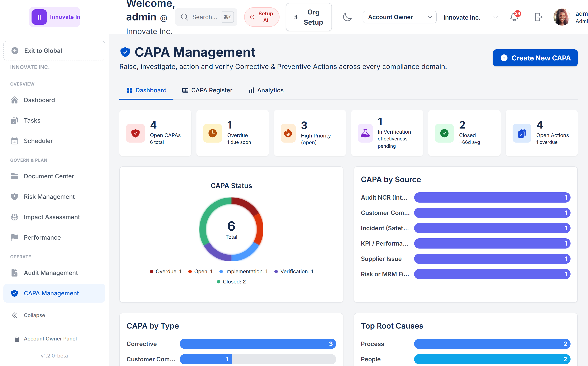Open Document Center from sidebar
588x366 pixels.
click(54, 176)
